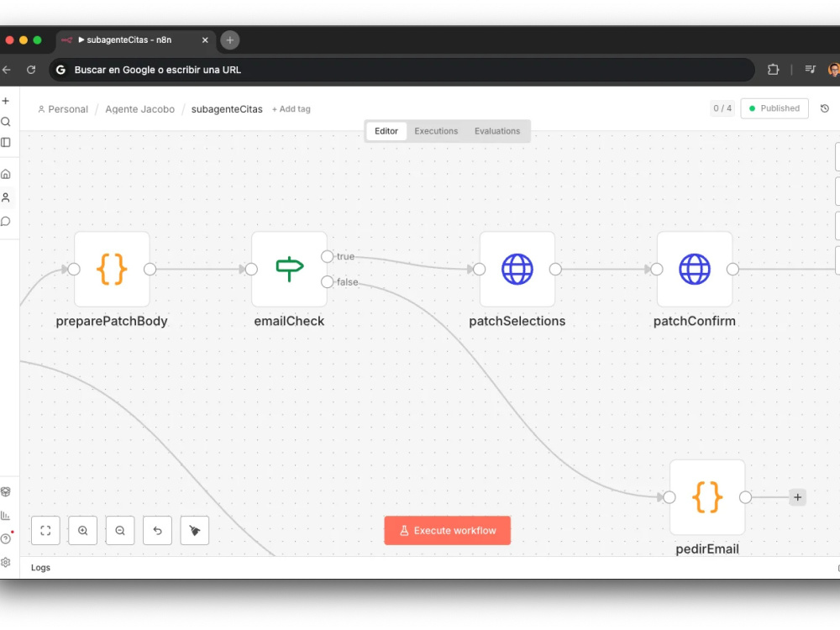Open the sidebar help question icon
The width and height of the screenshot is (840, 630).
tap(6, 538)
